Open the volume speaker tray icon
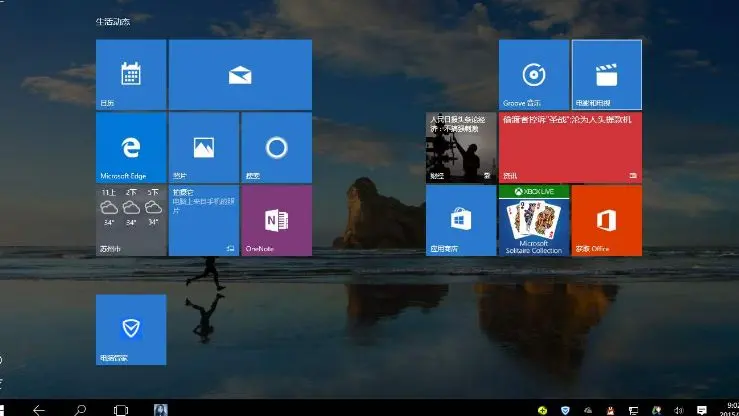The image size is (739, 416). (x=679, y=410)
